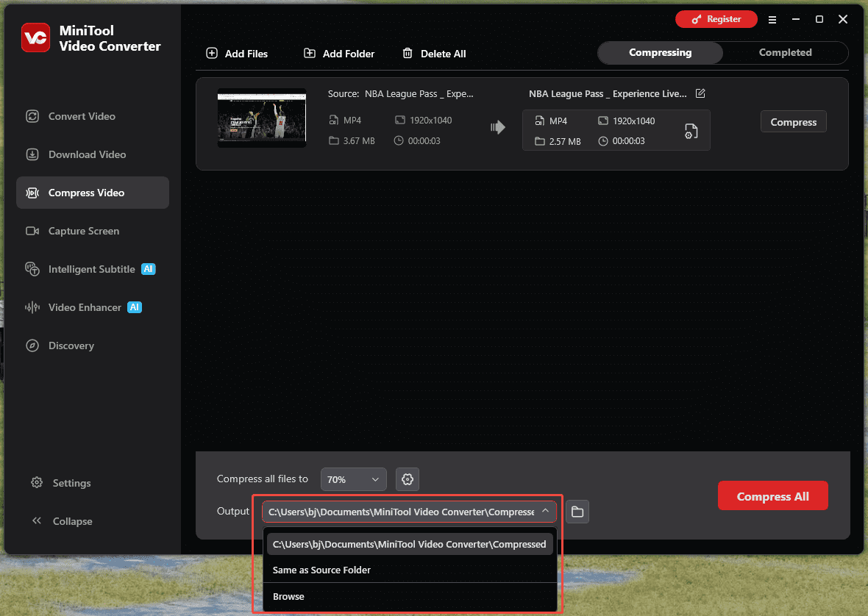The width and height of the screenshot is (868, 616).
Task: Click the conversion arrow icon
Action: [498, 127]
